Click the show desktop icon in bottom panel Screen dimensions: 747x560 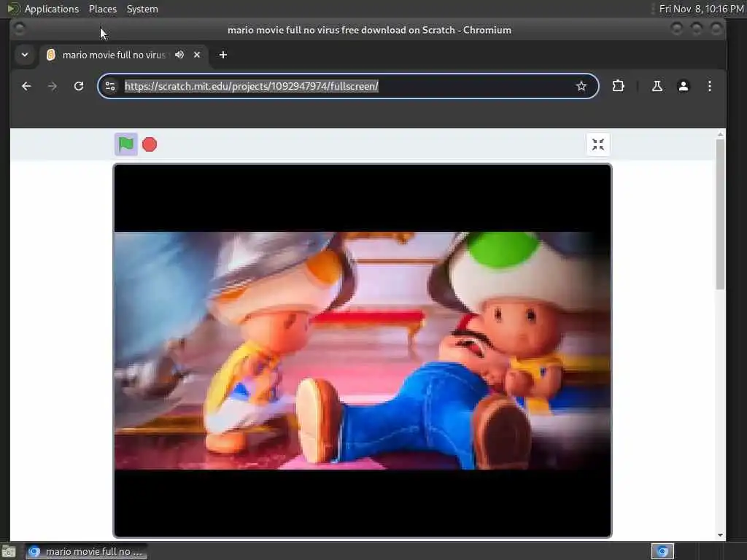(9, 552)
